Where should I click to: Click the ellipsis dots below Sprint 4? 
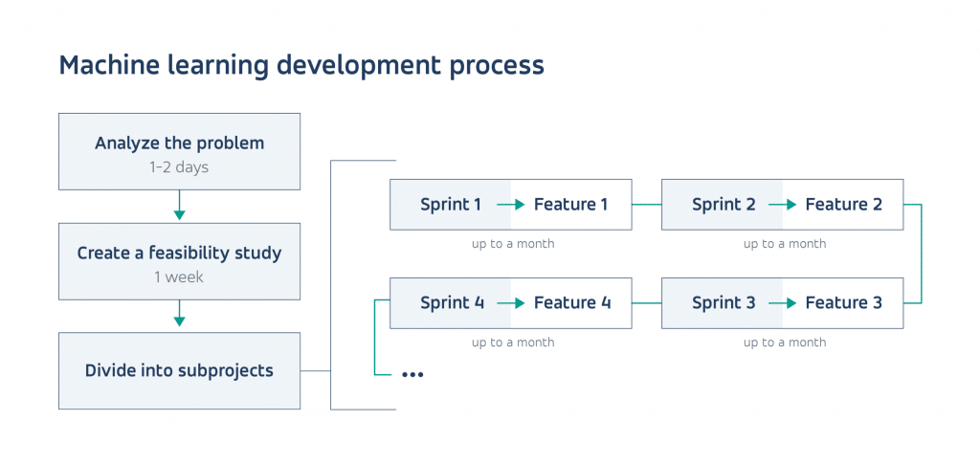pos(412,375)
